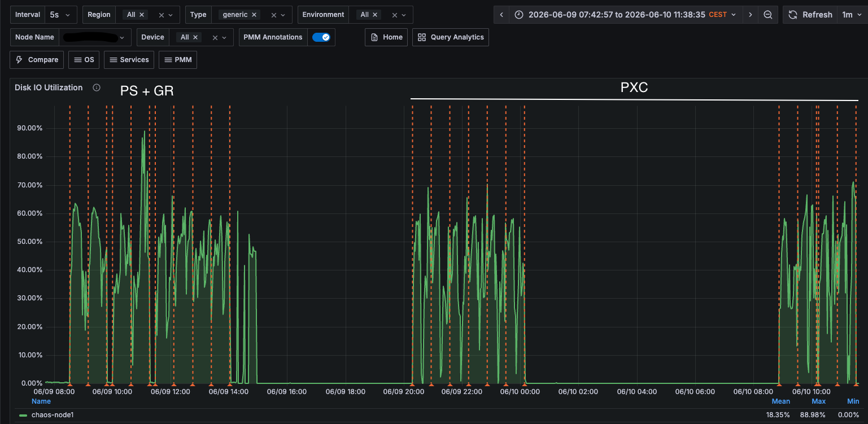Sort legend by Name column

click(x=41, y=401)
